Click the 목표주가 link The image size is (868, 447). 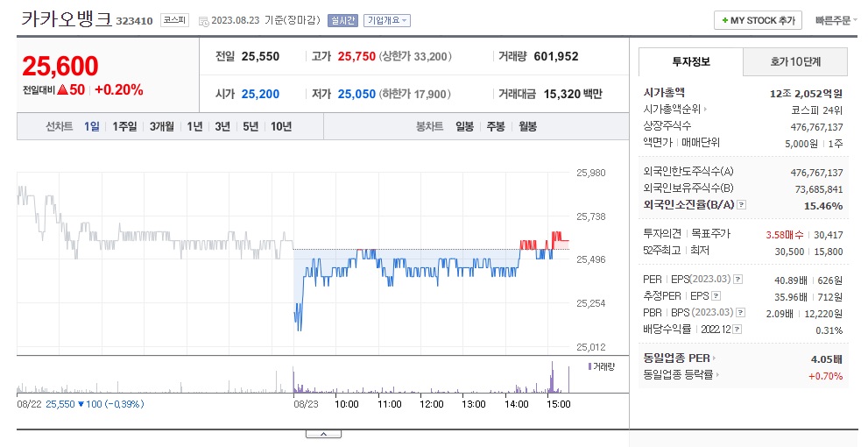[711, 234]
